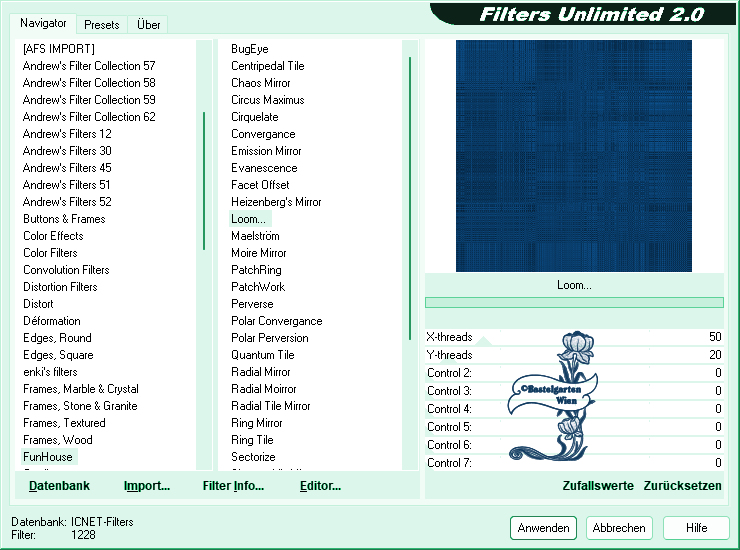The height and width of the screenshot is (550, 740).
Task: Choose the Radial Tile Mirror filter
Action: (270, 406)
